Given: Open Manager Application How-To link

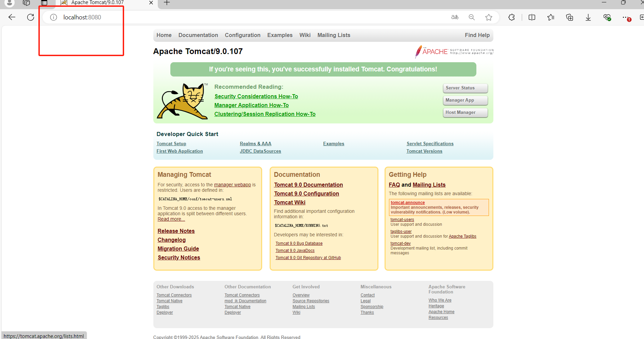Looking at the screenshot, I should [252, 105].
